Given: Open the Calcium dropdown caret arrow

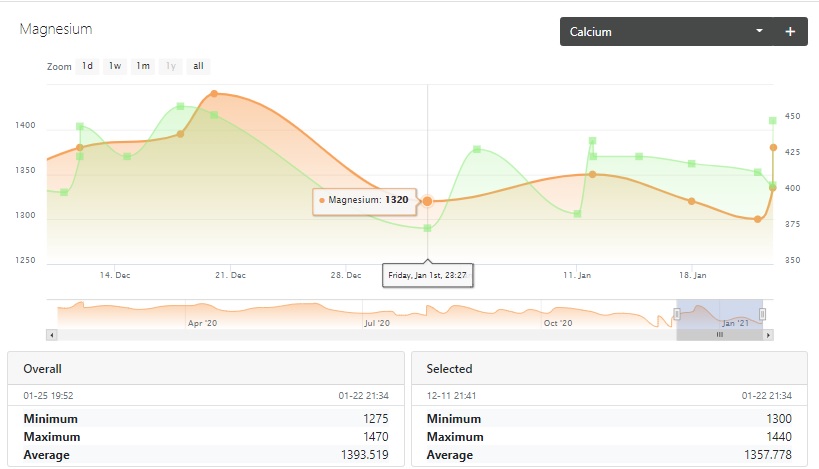Looking at the screenshot, I should click(759, 32).
